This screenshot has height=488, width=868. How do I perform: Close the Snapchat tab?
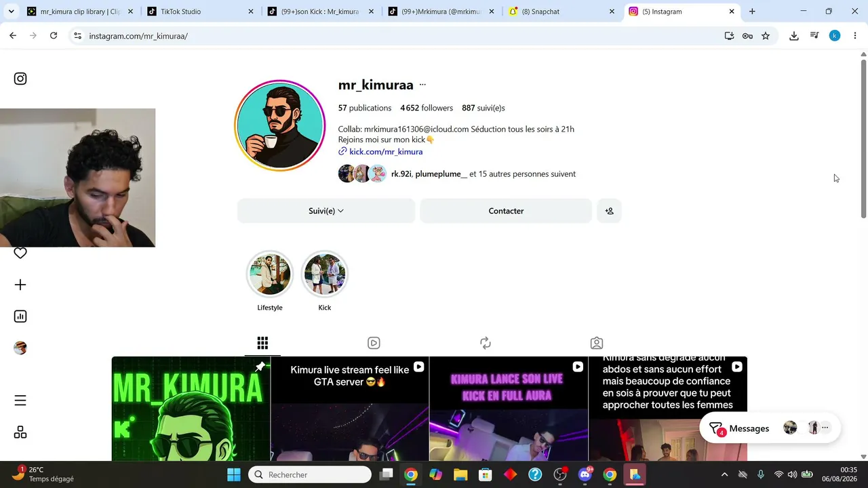pyautogui.click(x=612, y=12)
